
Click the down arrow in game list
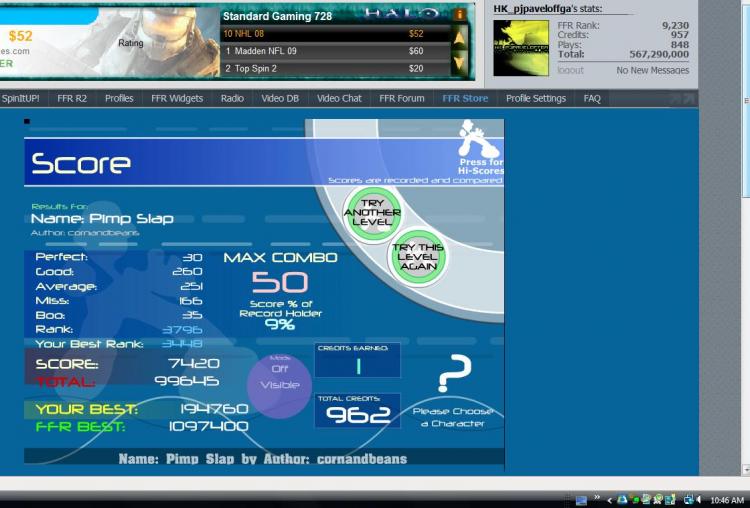[459, 64]
